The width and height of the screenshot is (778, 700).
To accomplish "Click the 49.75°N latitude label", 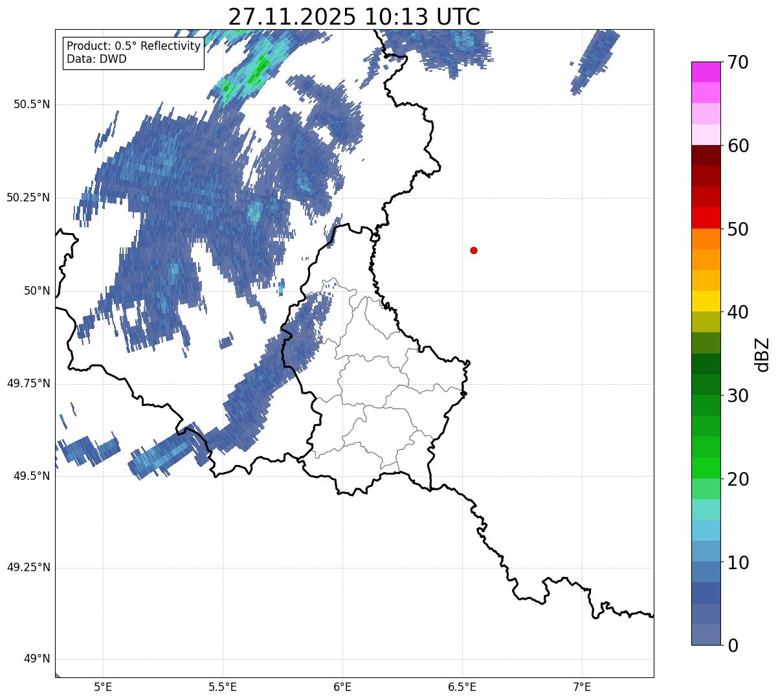I will point(28,383).
